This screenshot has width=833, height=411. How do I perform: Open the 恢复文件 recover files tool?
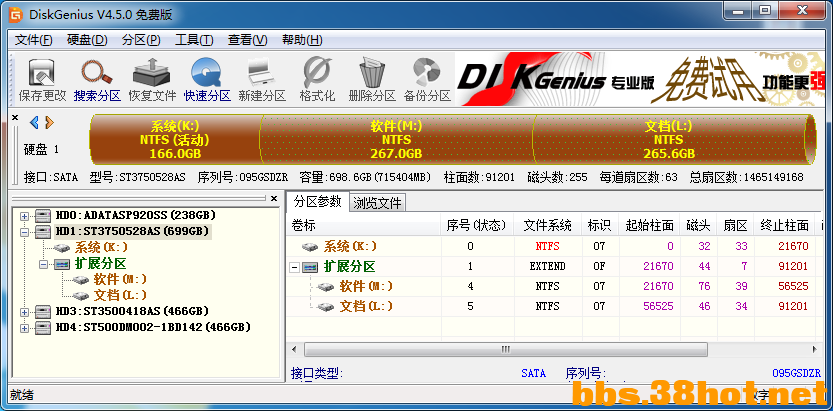151,73
